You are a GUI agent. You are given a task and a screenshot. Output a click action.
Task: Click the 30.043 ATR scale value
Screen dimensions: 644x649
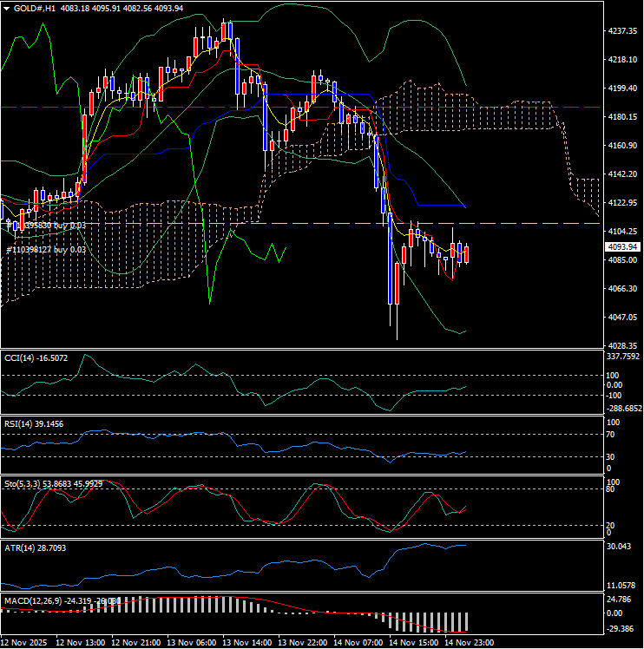pos(621,547)
